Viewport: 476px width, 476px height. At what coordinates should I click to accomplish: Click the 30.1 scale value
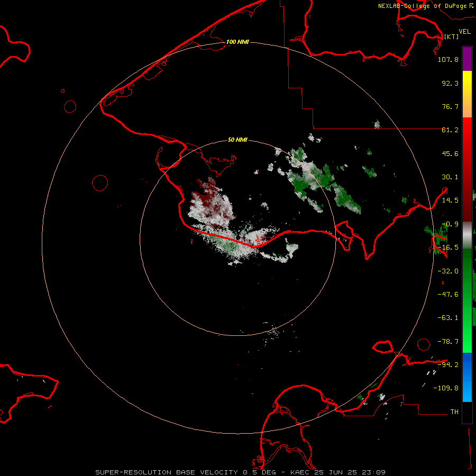pyautogui.click(x=450, y=177)
